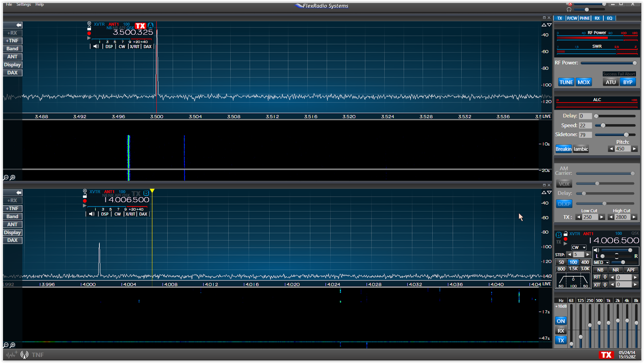Start recording on slice B in lower panadapter
644x363 pixels.
[x=85, y=201]
